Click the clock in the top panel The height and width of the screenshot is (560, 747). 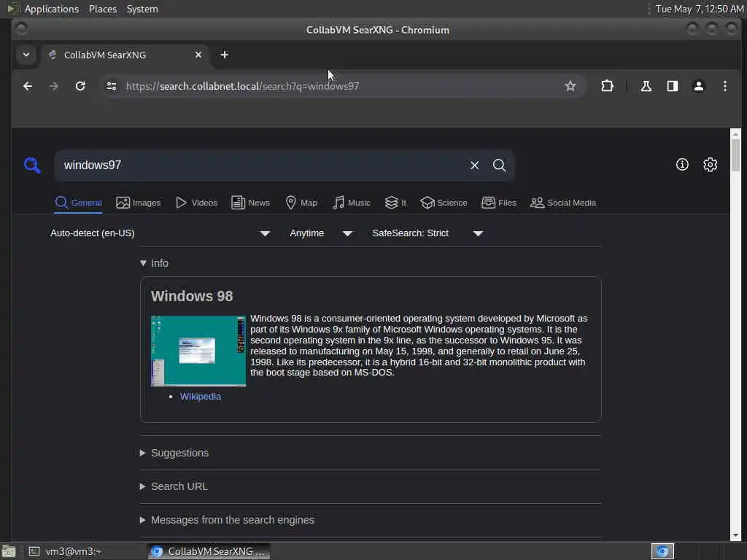point(699,9)
